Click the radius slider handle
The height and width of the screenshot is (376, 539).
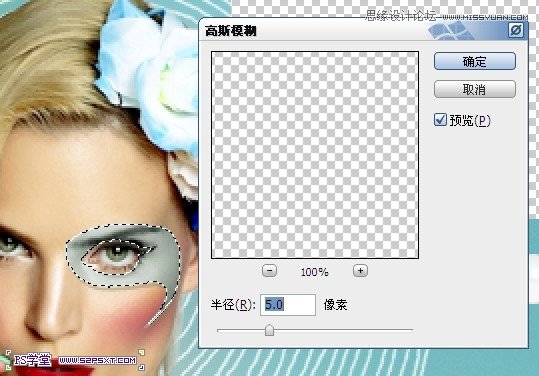click(x=270, y=330)
